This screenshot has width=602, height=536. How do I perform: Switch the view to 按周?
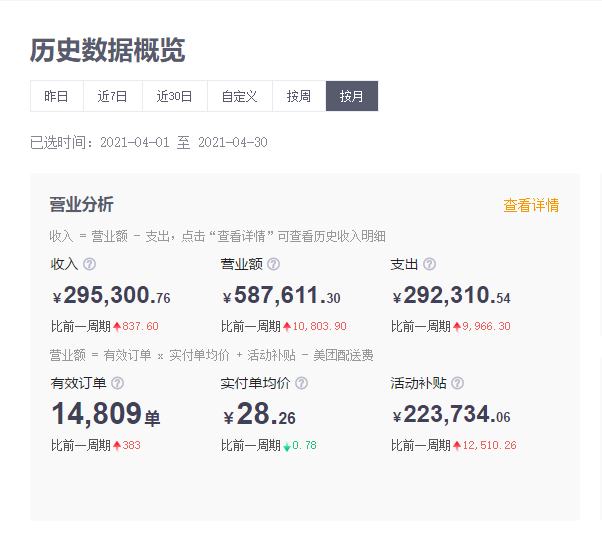point(299,96)
